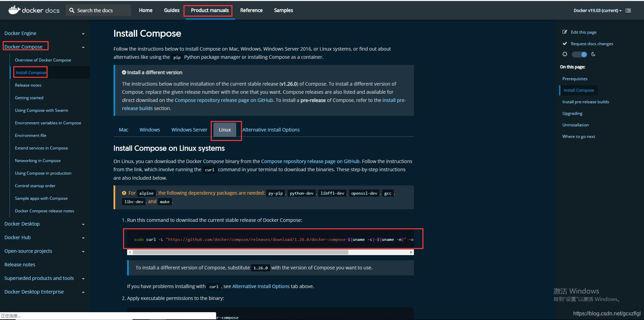The image size is (644, 320).
Task: Open Overview of Docker Compose in sidebar
Action: [x=43, y=60]
